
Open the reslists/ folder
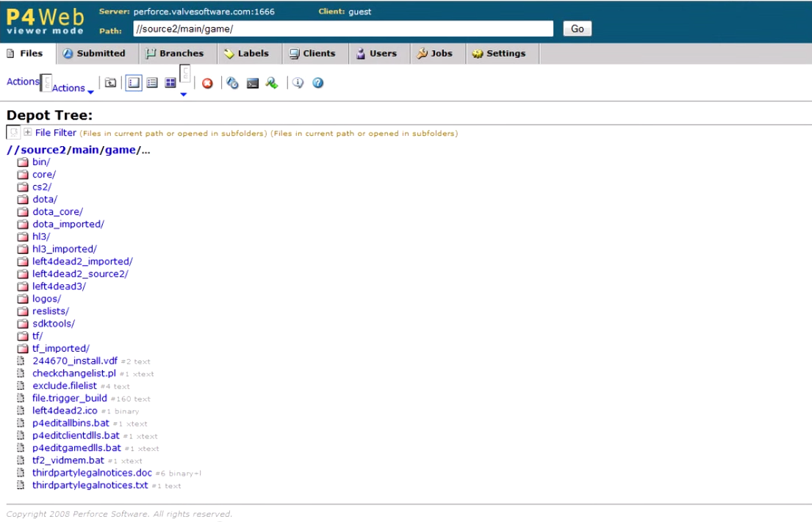coord(51,311)
